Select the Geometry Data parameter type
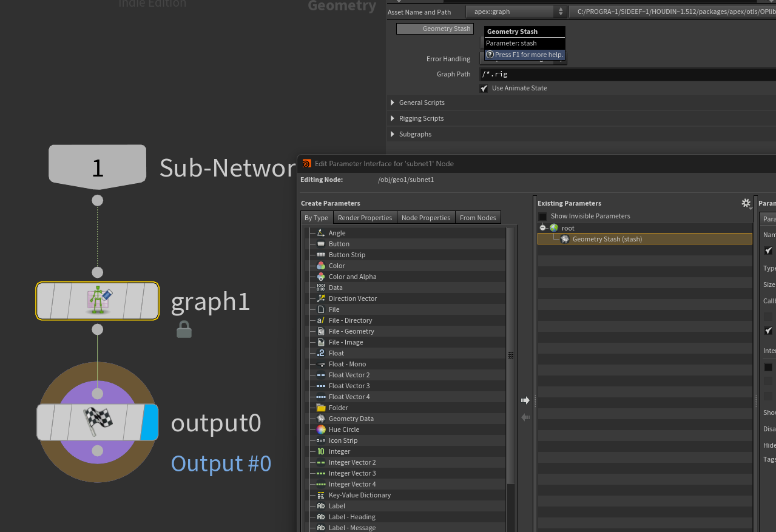The image size is (776, 532). click(x=351, y=419)
